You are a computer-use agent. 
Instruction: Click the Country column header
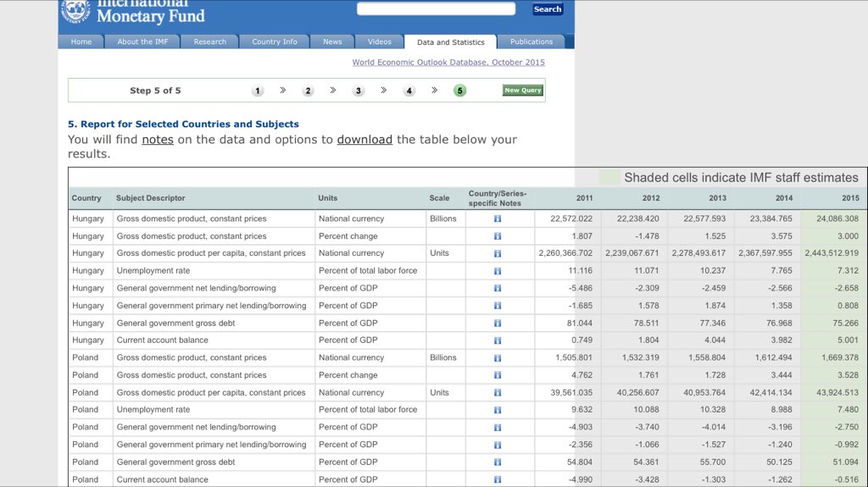point(86,198)
